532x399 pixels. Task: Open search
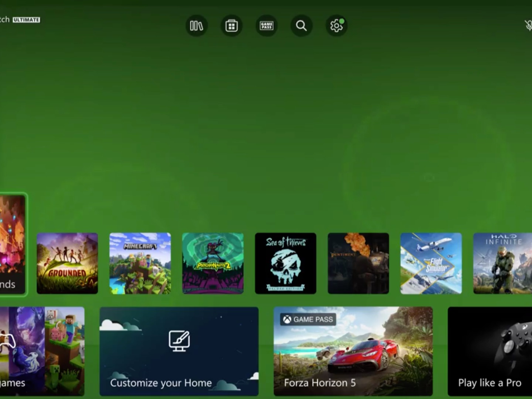[x=301, y=26]
